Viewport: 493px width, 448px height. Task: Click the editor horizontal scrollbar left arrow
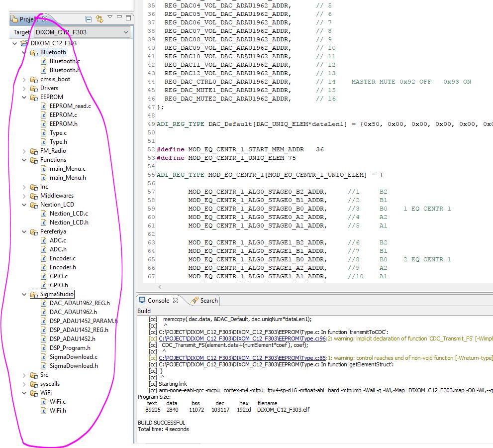(x=160, y=287)
